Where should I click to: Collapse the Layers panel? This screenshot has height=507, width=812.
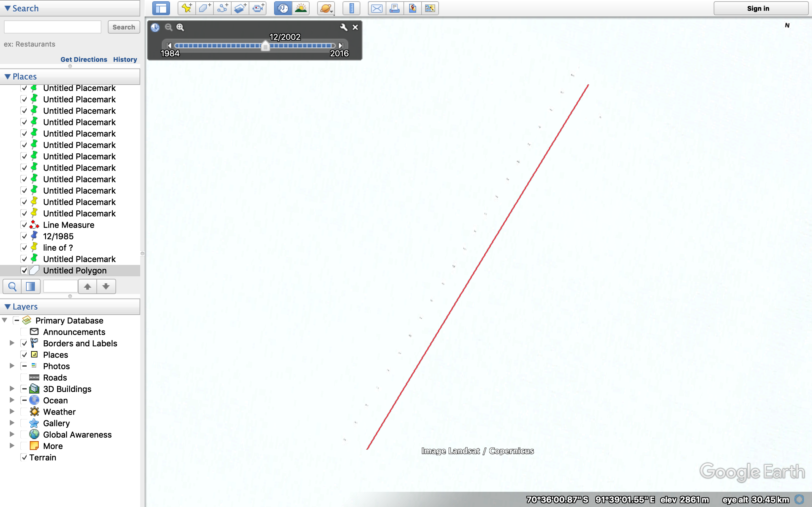7,306
